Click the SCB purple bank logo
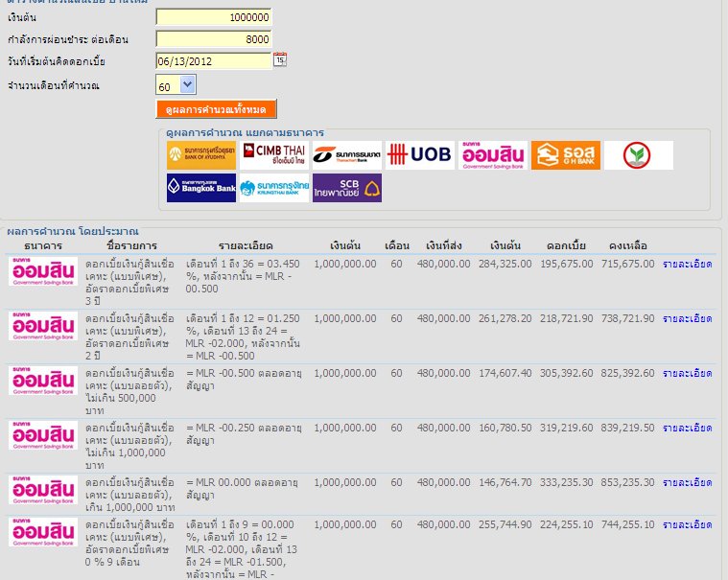 tap(347, 188)
